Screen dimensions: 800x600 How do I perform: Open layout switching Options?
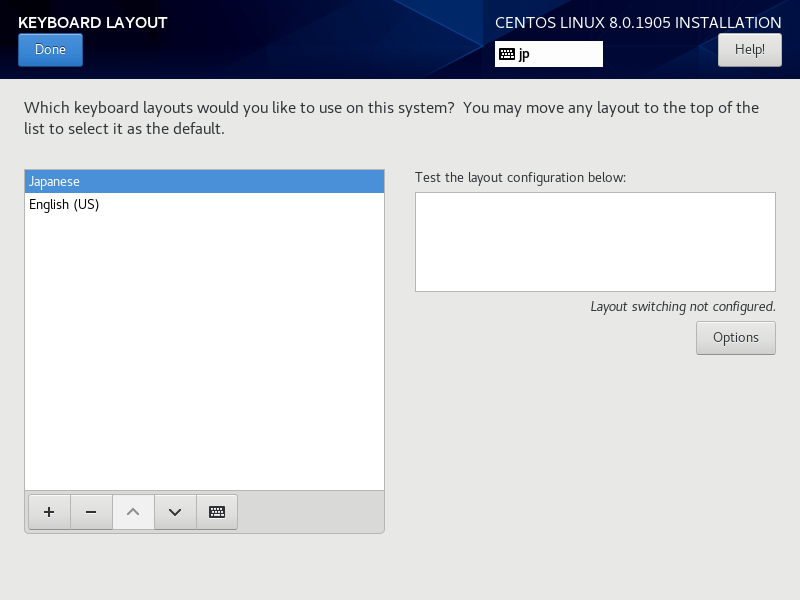click(736, 338)
